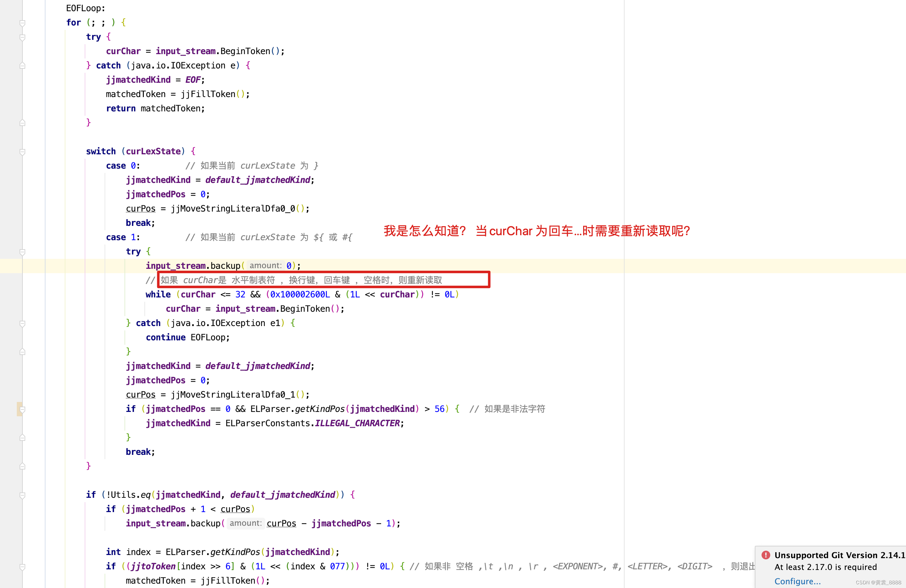This screenshot has width=906, height=588.
Task: Click the At least 2.17.0 is required text
Action: 825,567
